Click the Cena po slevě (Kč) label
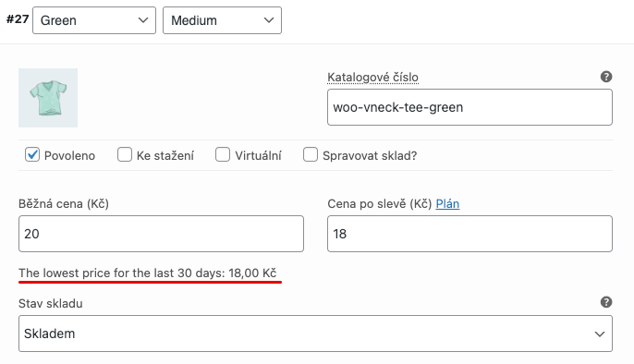 click(x=380, y=203)
